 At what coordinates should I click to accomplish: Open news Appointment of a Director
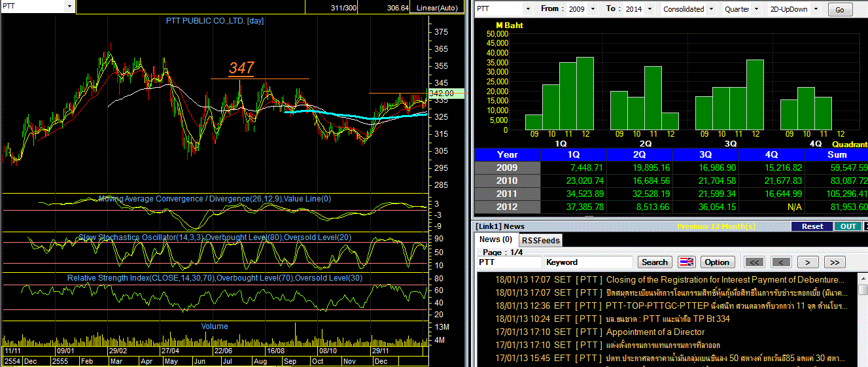655,332
